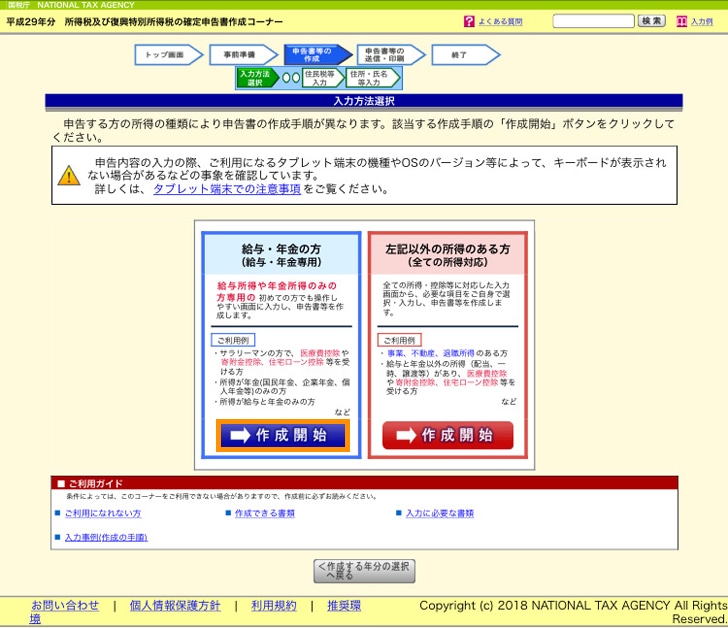The height and width of the screenshot is (628, 728).
Task: Open the 利用規約 footer link
Action: (x=273, y=605)
